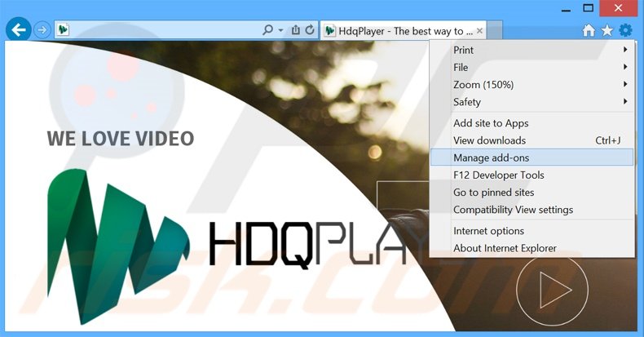Open the Print submenu

532,50
